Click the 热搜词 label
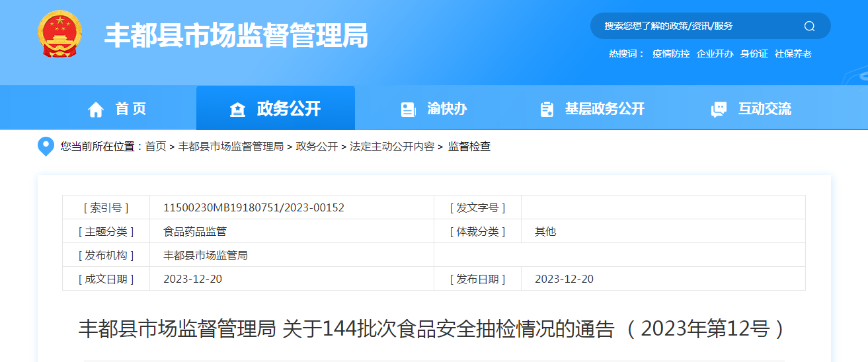Viewport: 868px width, 362px height. point(626,54)
